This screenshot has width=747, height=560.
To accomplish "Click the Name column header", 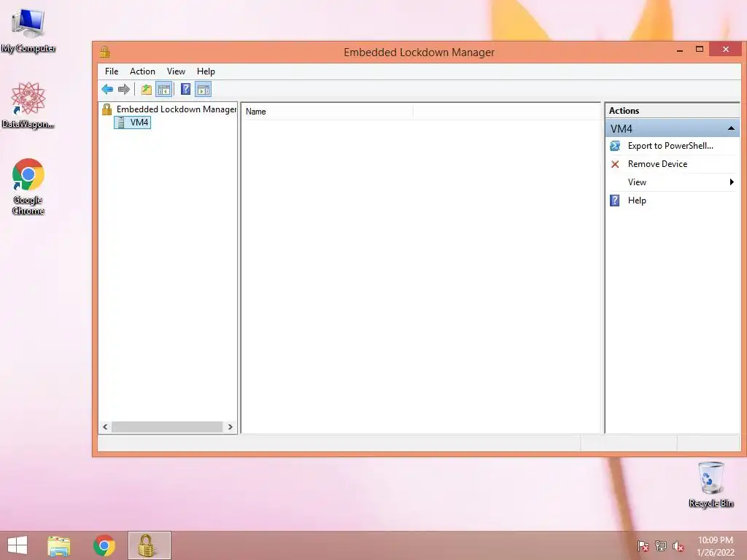I will (x=328, y=112).
